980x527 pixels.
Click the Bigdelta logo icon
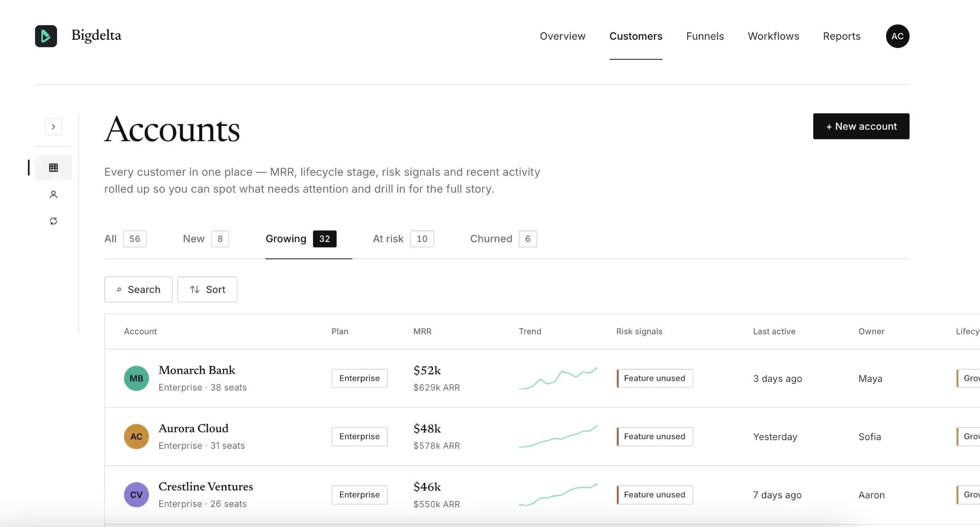(x=46, y=36)
